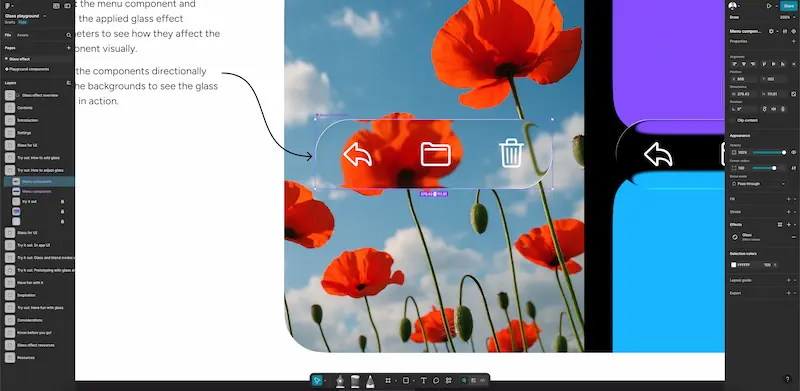Toggle the lock aspect ratio button
This screenshot has height=391, width=800.
coord(793,94)
